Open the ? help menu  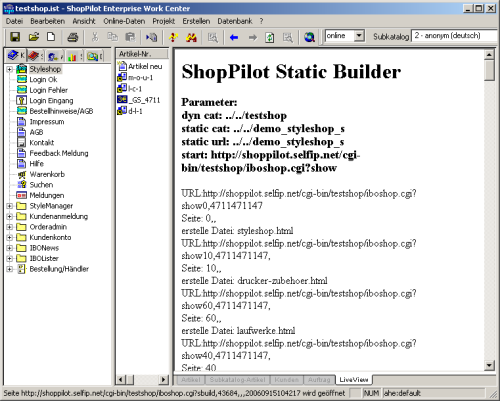(261, 21)
